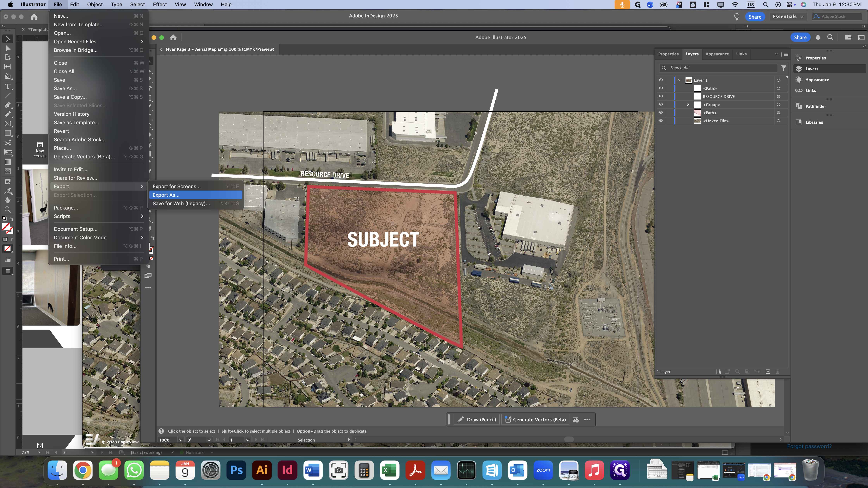868x488 pixels.
Task: Open the InDesign 75% zoom dropdown
Action: point(40,452)
